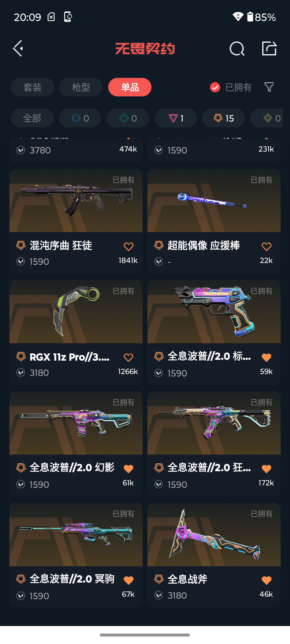Unfavorite 全息战斧 heart icon
290x644 pixels.
tap(266, 580)
